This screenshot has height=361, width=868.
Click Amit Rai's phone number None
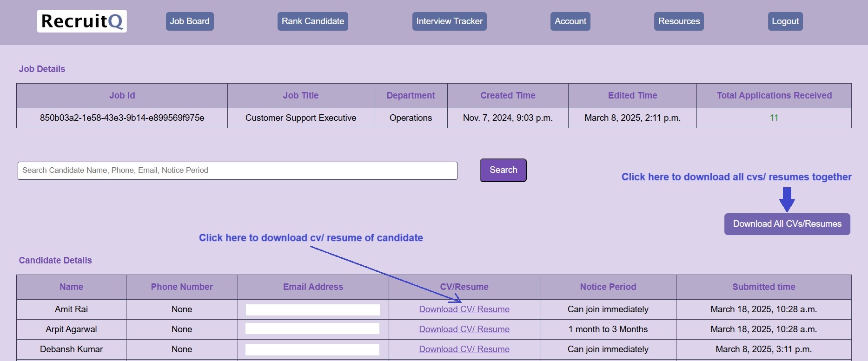tap(182, 309)
